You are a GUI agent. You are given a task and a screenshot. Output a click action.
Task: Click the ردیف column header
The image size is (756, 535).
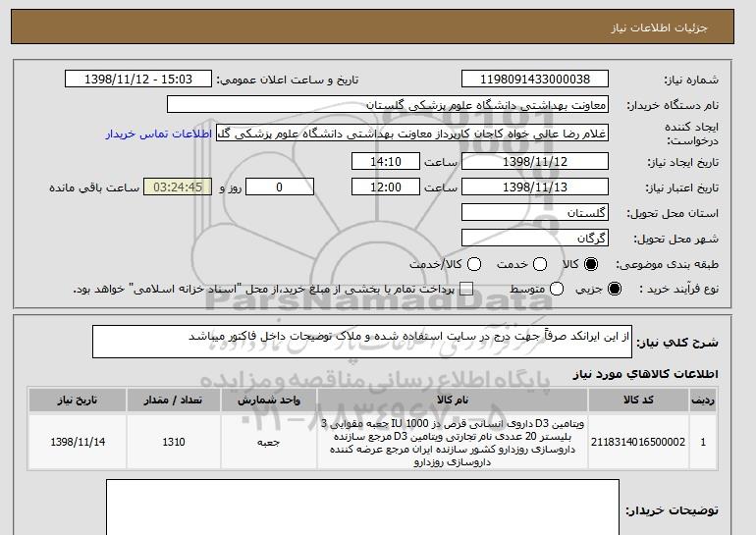point(702,401)
